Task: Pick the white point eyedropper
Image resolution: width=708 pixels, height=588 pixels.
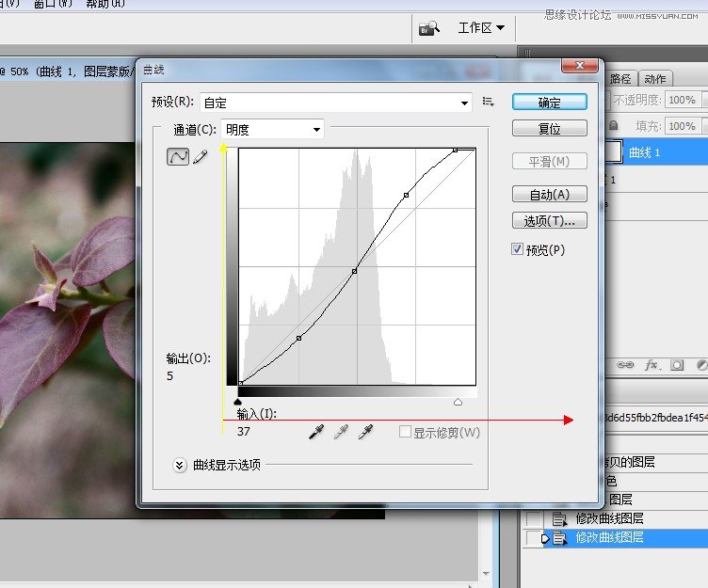Action: pos(365,432)
